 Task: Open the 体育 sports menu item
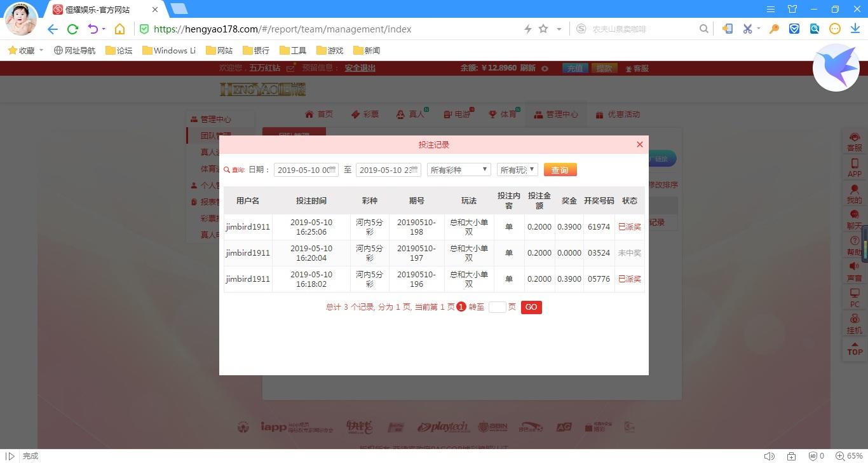502,114
